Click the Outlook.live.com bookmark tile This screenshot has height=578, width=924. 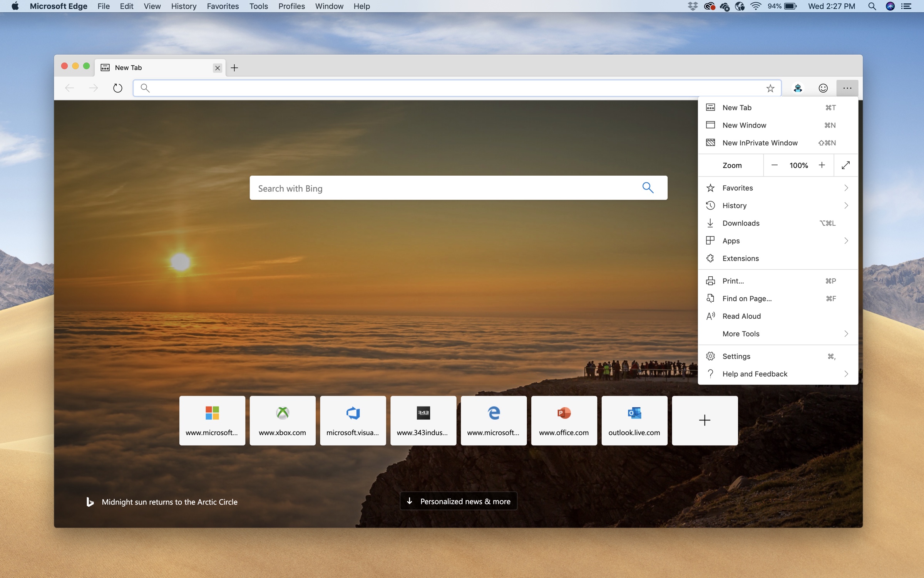(x=634, y=420)
